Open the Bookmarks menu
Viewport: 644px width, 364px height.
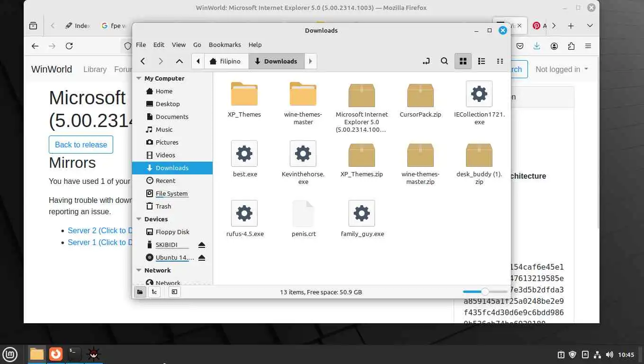click(225, 45)
